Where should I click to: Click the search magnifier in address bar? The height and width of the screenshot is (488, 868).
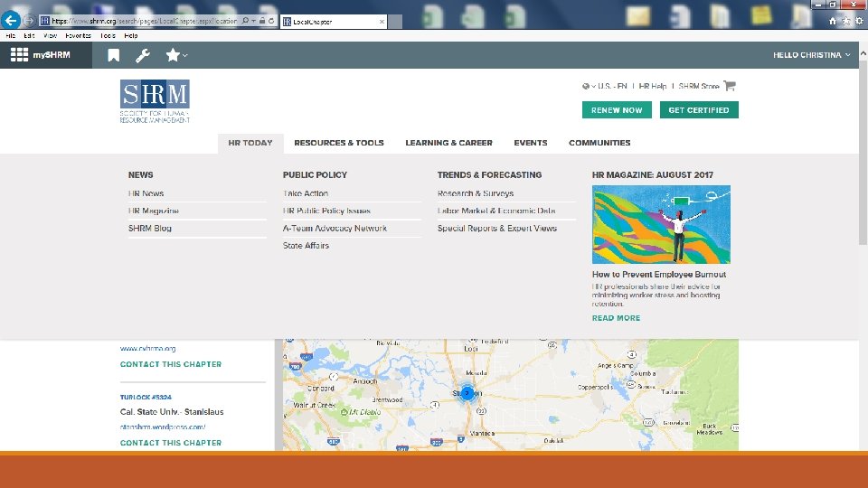pyautogui.click(x=245, y=21)
